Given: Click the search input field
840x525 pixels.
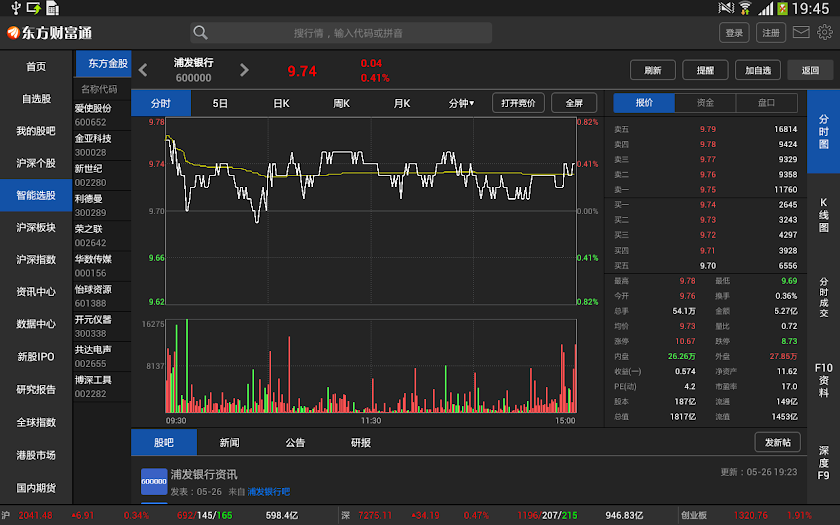Looking at the screenshot, I should pos(341,33).
